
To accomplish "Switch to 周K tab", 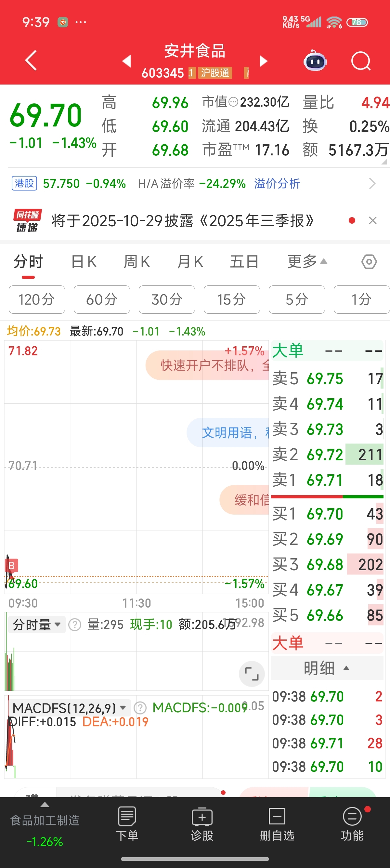I will (x=137, y=262).
